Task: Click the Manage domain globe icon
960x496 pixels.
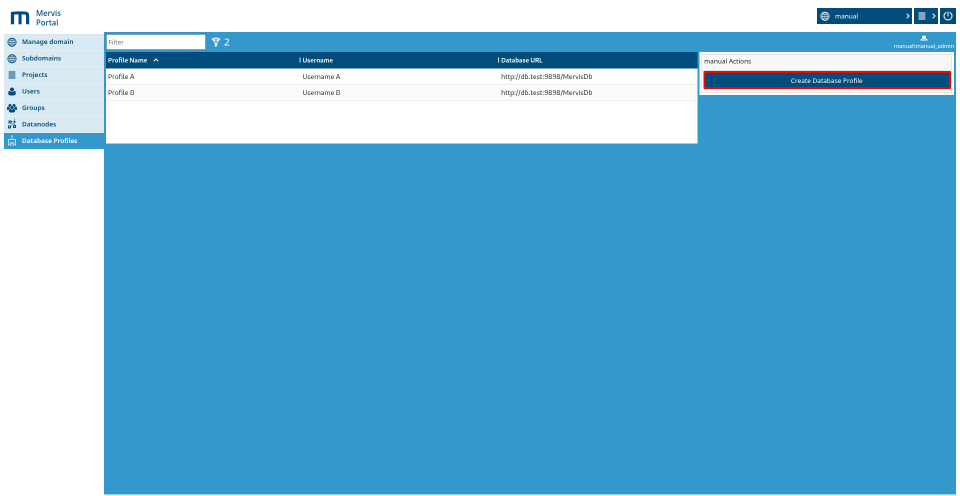Action: pos(12,42)
